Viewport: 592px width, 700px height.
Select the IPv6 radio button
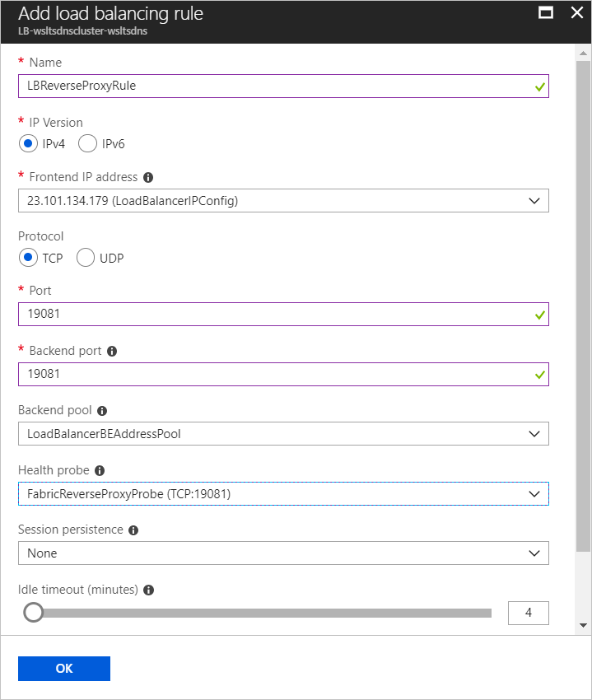click(87, 144)
